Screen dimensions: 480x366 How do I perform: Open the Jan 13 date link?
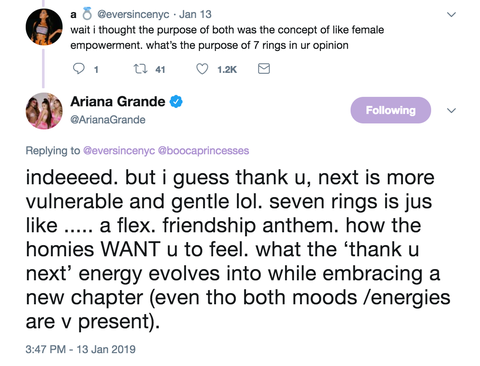tap(195, 14)
